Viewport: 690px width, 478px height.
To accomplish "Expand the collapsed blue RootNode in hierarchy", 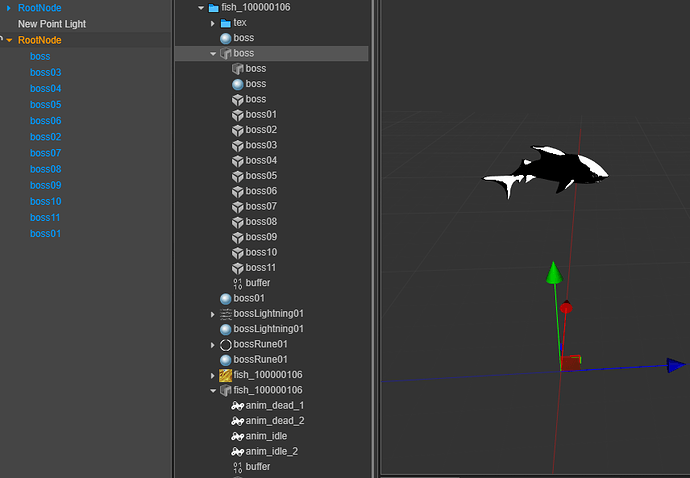I will click(8, 8).
